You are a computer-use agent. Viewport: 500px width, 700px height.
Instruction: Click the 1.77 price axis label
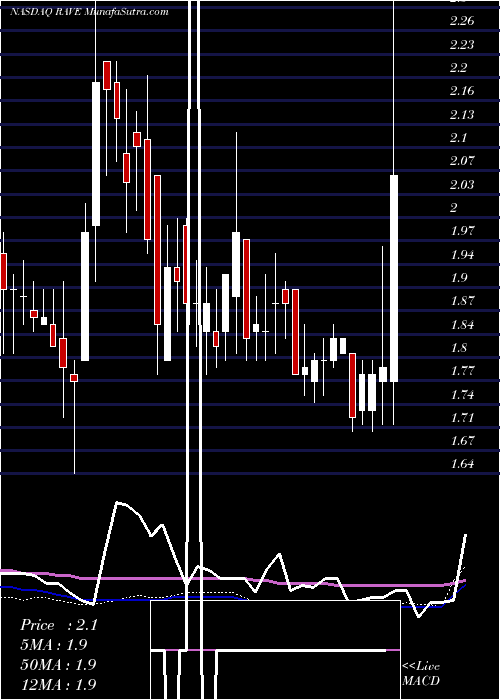pyautogui.click(x=462, y=371)
